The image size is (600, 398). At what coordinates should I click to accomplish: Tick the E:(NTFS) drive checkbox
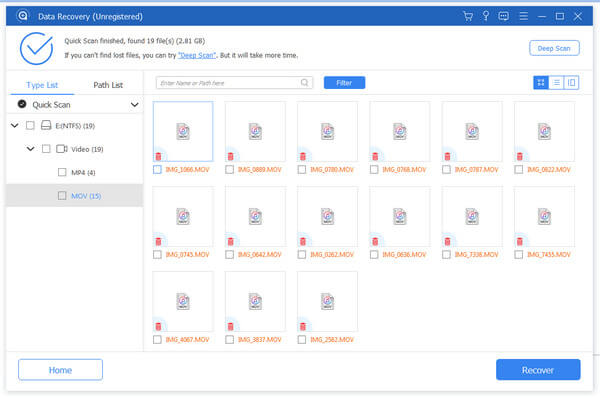(x=30, y=126)
